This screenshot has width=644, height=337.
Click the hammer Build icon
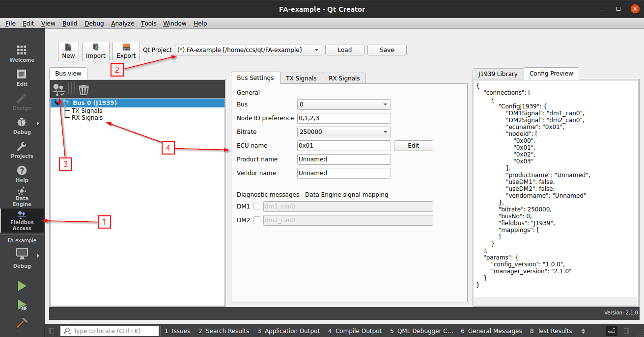22,323
